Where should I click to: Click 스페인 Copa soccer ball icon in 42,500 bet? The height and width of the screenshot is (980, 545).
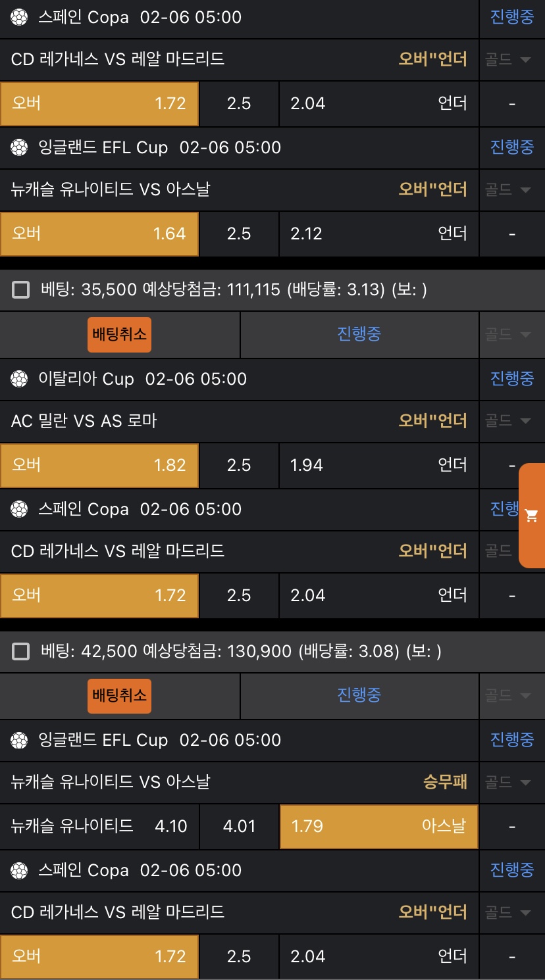pos(20,870)
